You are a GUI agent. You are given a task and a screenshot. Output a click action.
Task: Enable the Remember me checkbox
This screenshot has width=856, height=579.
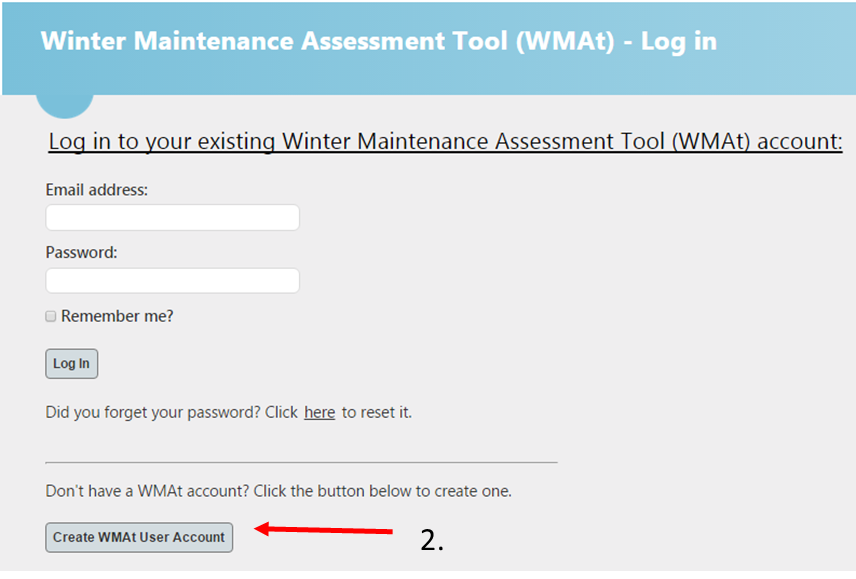coord(51,316)
